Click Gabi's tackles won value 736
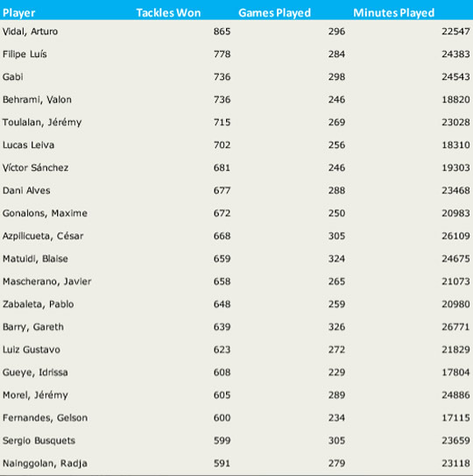This screenshot has height=476, width=473. 222,77
